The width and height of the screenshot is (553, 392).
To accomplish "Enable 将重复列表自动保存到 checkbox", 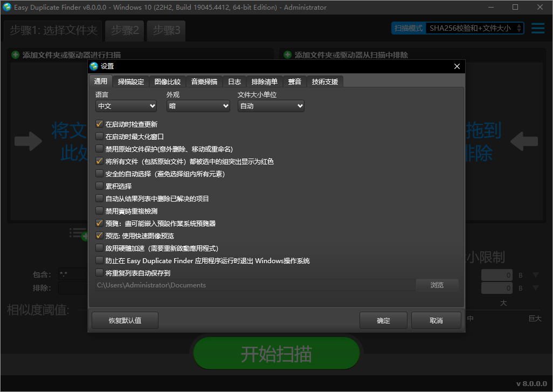I will (x=100, y=273).
